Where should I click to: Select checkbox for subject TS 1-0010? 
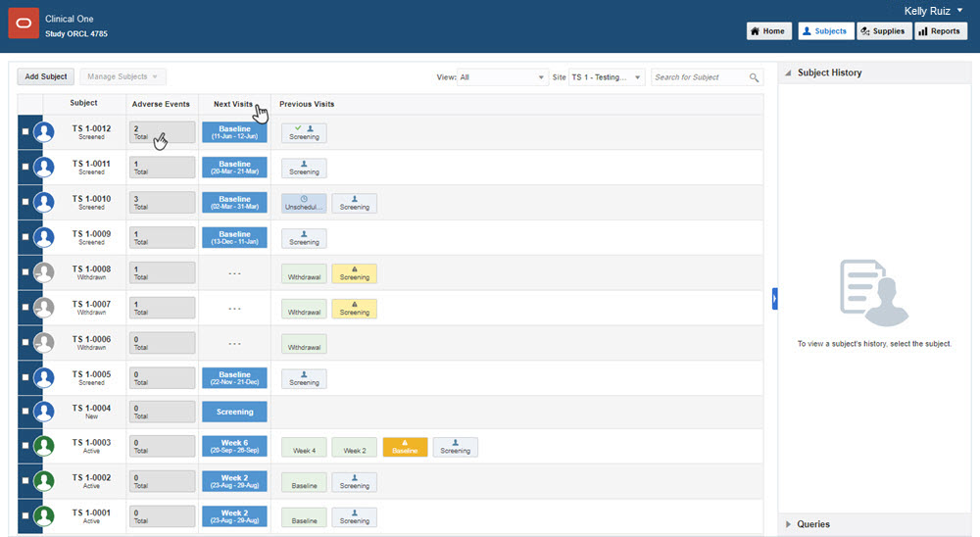pyautogui.click(x=25, y=202)
